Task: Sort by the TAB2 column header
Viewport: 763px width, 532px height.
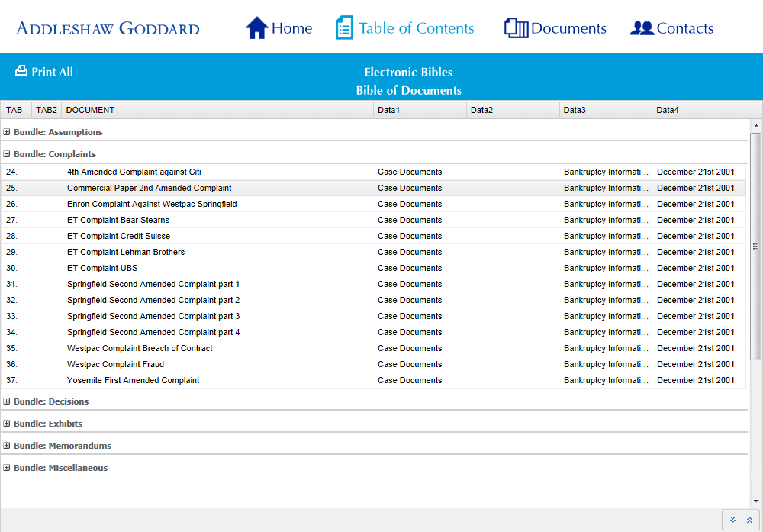Action: pos(47,110)
